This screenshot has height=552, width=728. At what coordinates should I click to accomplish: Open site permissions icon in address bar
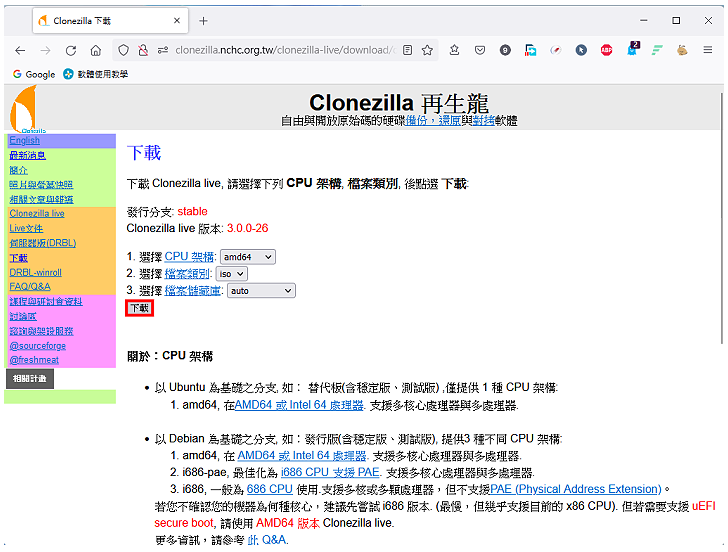[162, 50]
